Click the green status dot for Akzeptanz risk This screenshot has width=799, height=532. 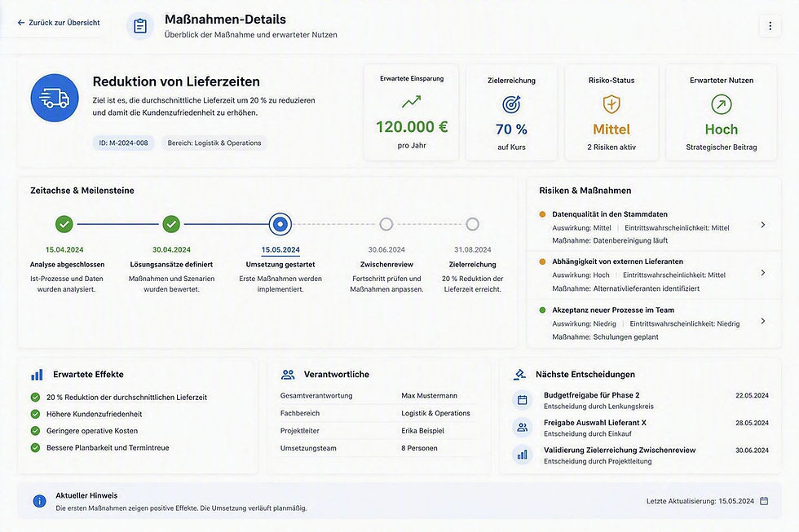[542, 310]
